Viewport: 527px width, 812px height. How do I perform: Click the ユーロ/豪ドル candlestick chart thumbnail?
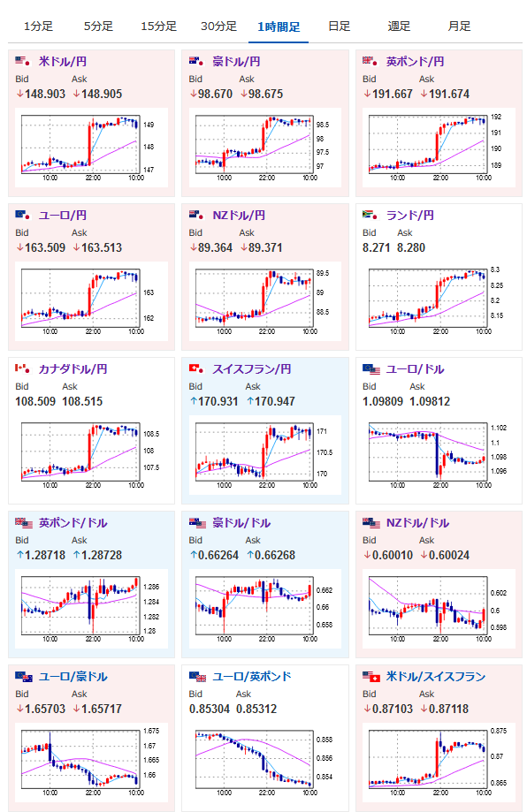coord(91,763)
